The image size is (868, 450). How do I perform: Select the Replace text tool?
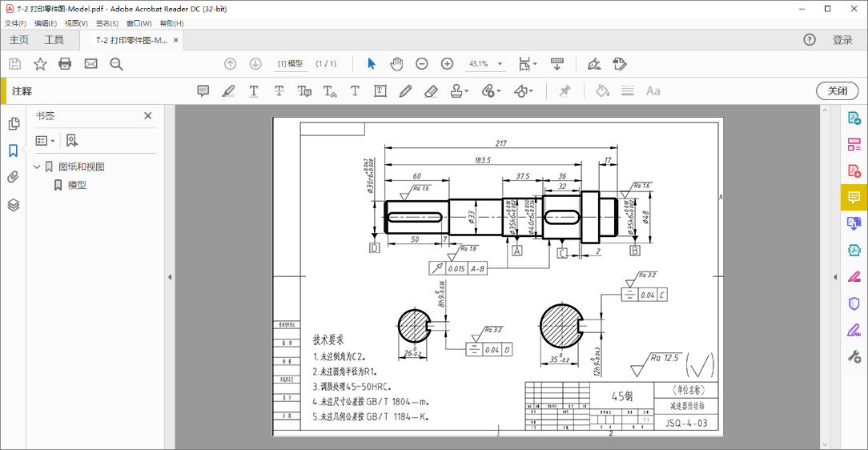point(304,91)
